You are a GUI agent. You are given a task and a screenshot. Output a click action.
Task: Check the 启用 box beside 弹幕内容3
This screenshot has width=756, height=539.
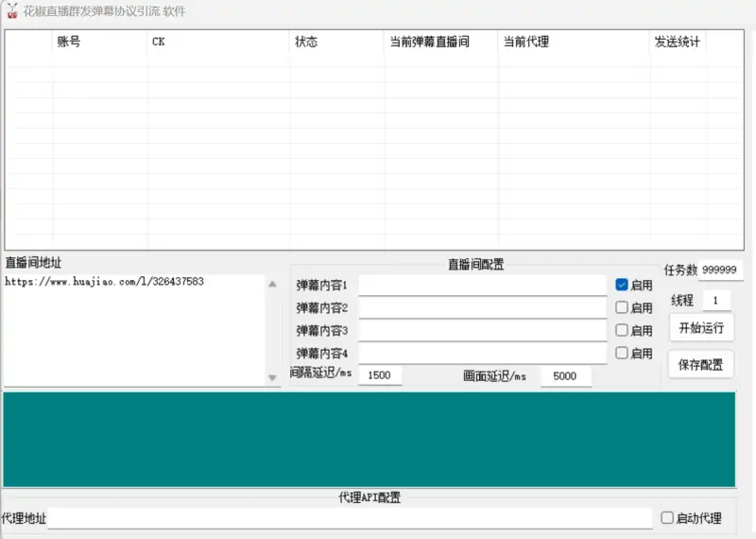pos(622,330)
